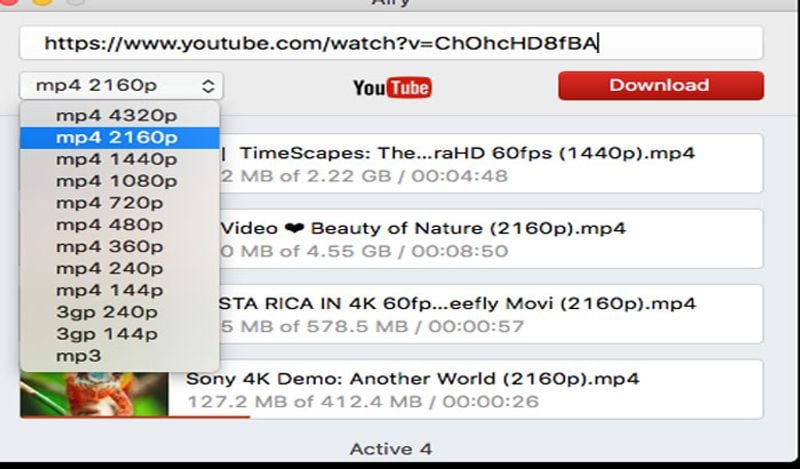Select the Sony 4K Demo: Another World item
Image resolution: width=800 pixels, height=469 pixels.
(x=391, y=389)
